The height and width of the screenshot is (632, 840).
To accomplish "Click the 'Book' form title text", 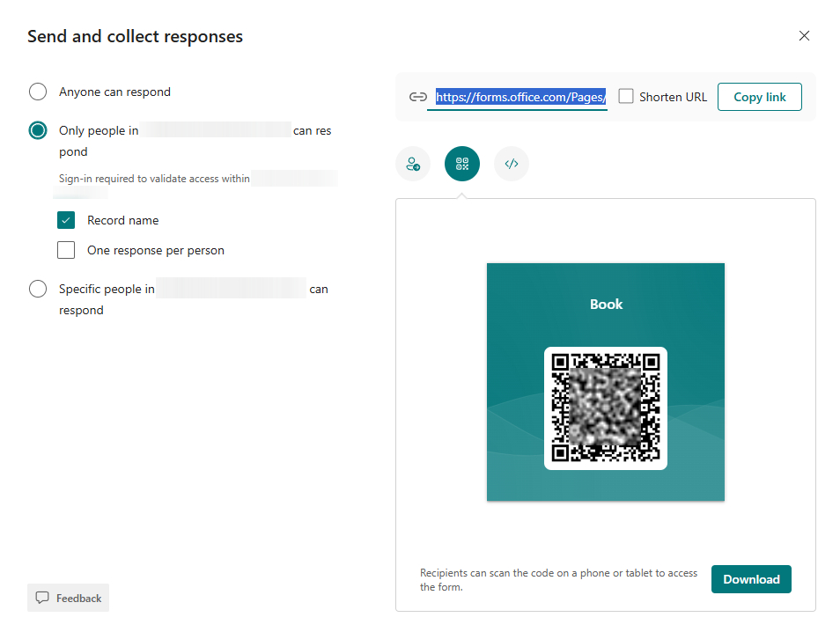I will pyautogui.click(x=606, y=305).
